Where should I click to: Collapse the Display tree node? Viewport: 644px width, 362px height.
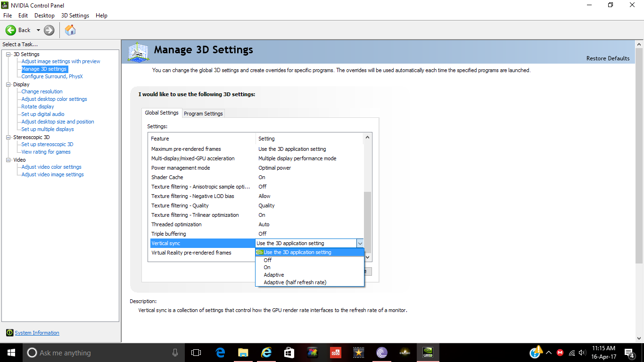(8, 84)
